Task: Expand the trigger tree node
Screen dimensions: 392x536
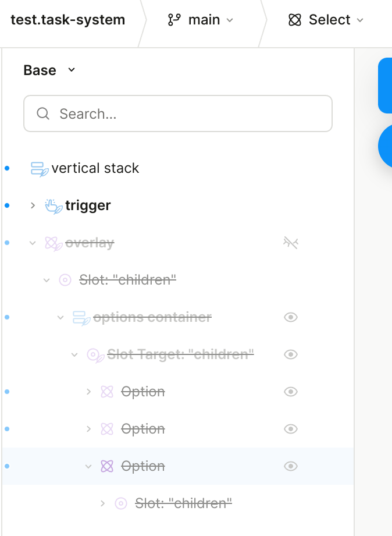Action: (x=33, y=205)
